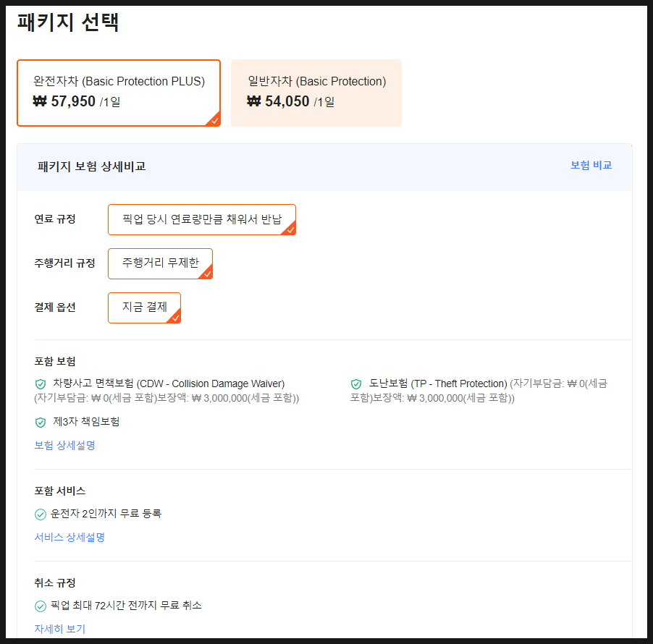
Task: Click checkmark corner on fuel policy option
Action: (x=290, y=229)
